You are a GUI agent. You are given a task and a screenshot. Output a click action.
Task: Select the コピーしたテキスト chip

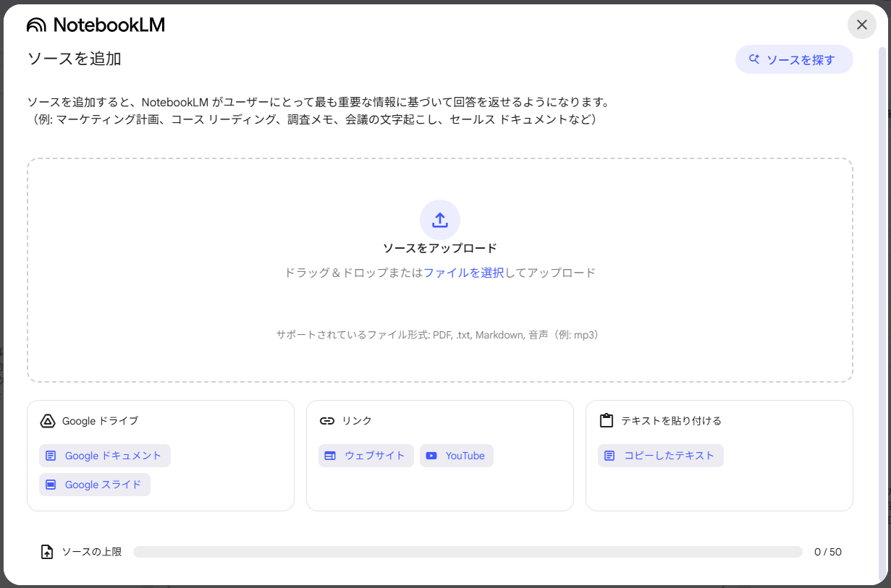coord(661,456)
